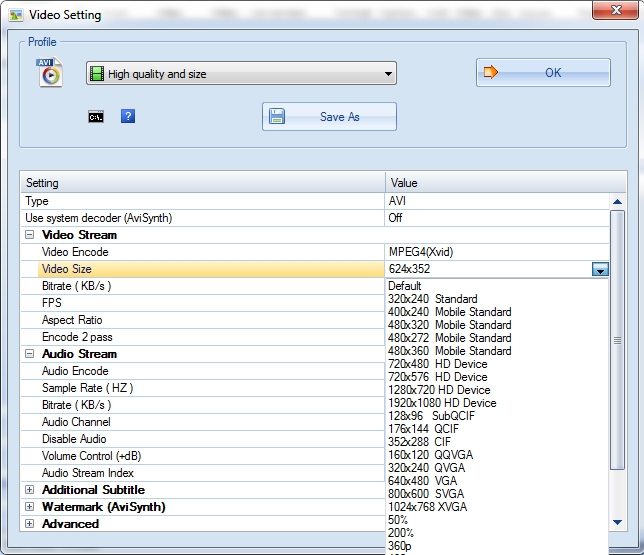The image size is (644, 555).
Task: Click the settings list scroll down arrow
Action: click(617, 522)
